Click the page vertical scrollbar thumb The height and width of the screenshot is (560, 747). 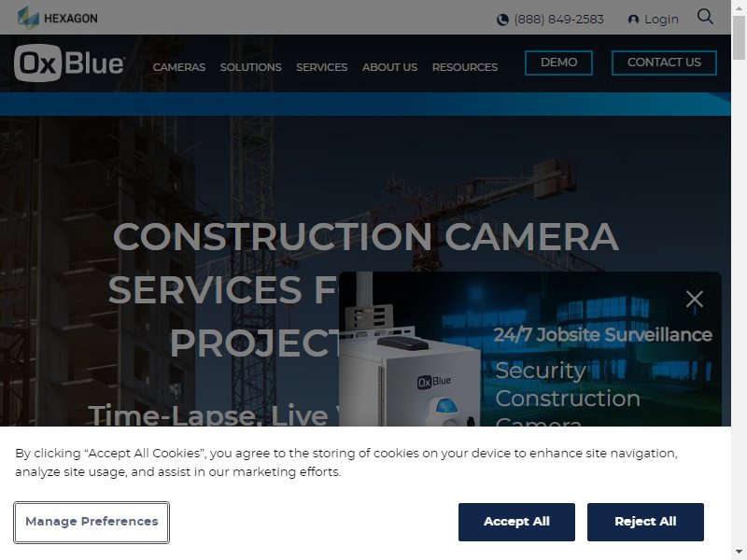click(739, 37)
